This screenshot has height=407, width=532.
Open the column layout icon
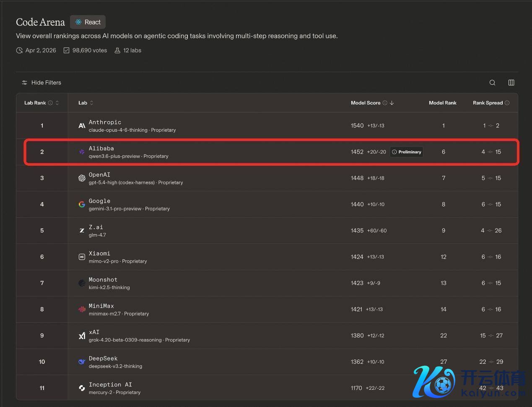[x=511, y=83]
